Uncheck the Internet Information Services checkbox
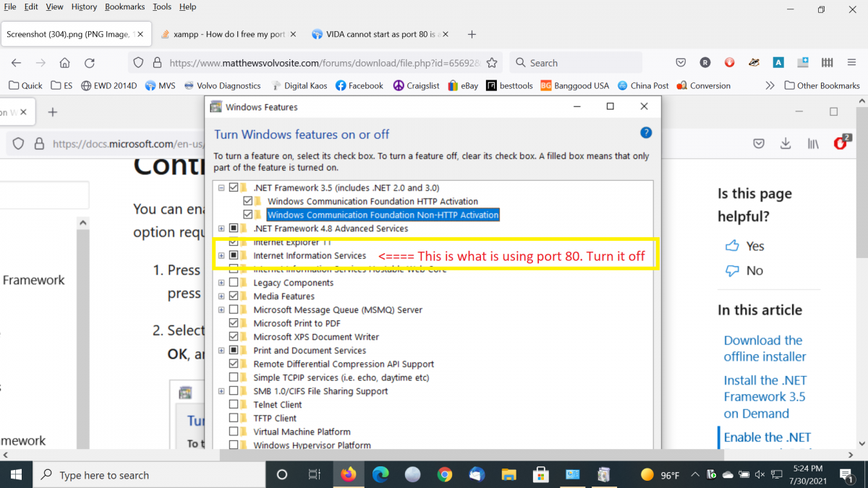The image size is (868, 488). point(234,256)
